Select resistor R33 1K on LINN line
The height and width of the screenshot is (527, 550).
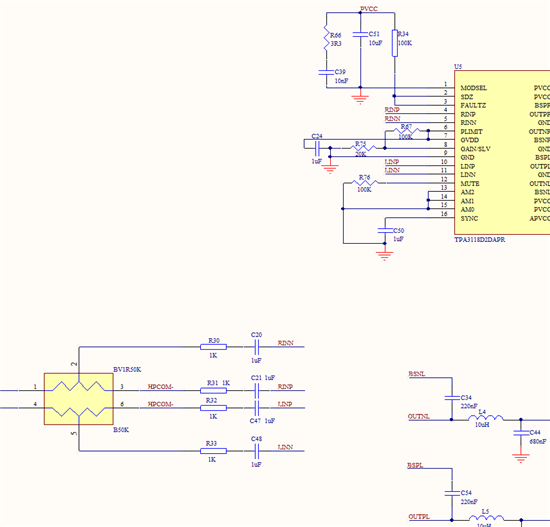213,451
